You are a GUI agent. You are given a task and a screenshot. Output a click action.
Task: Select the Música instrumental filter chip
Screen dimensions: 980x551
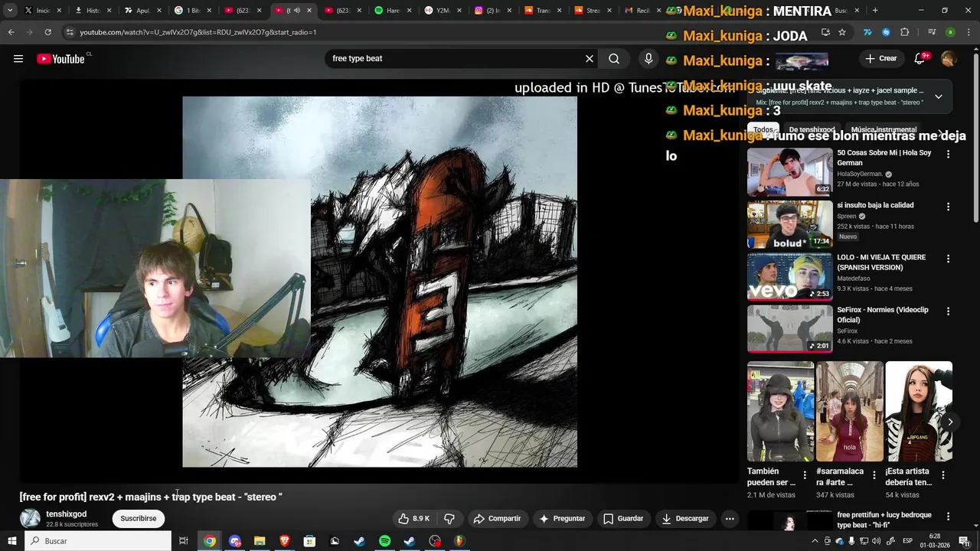tap(884, 130)
